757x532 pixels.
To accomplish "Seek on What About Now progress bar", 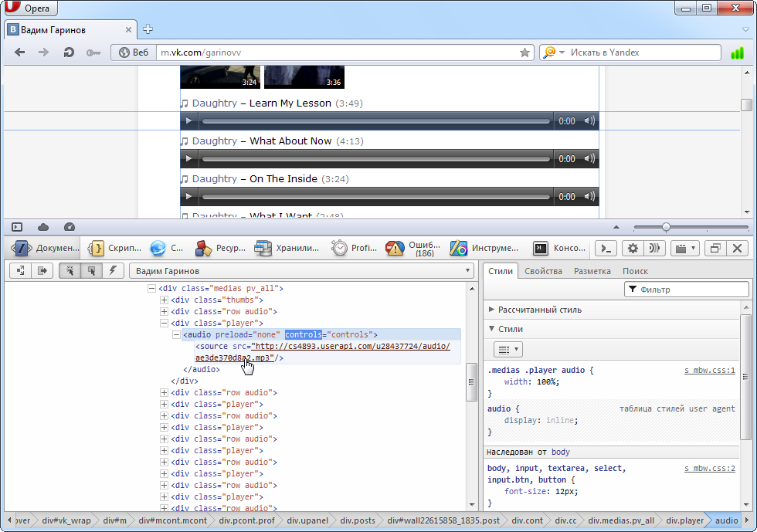I will pos(376,159).
